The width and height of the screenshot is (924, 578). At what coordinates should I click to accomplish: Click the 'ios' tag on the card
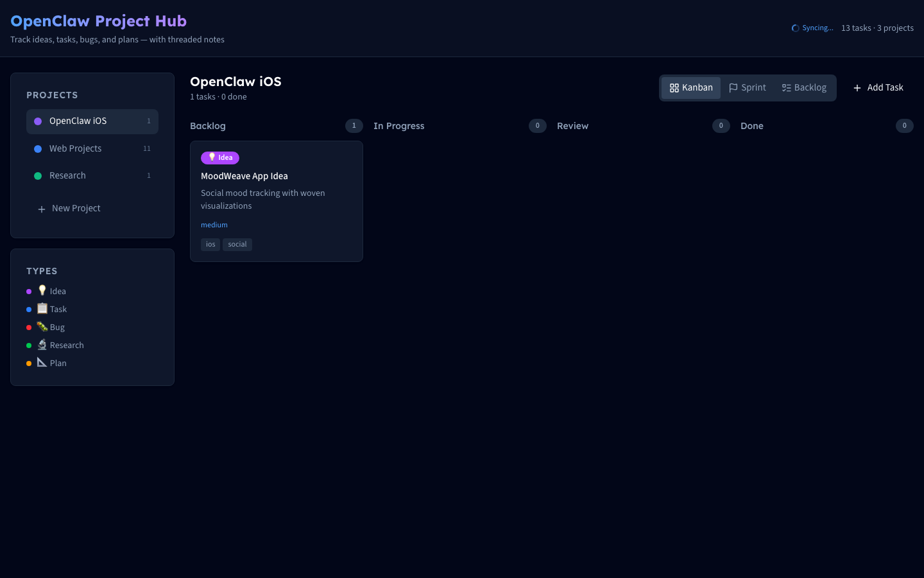click(x=210, y=244)
